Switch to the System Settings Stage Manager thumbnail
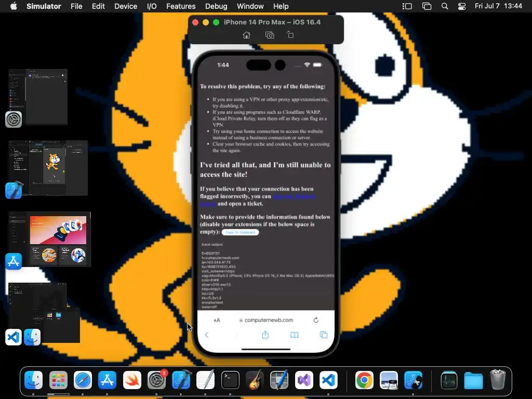The width and height of the screenshot is (532, 399). (x=38, y=97)
